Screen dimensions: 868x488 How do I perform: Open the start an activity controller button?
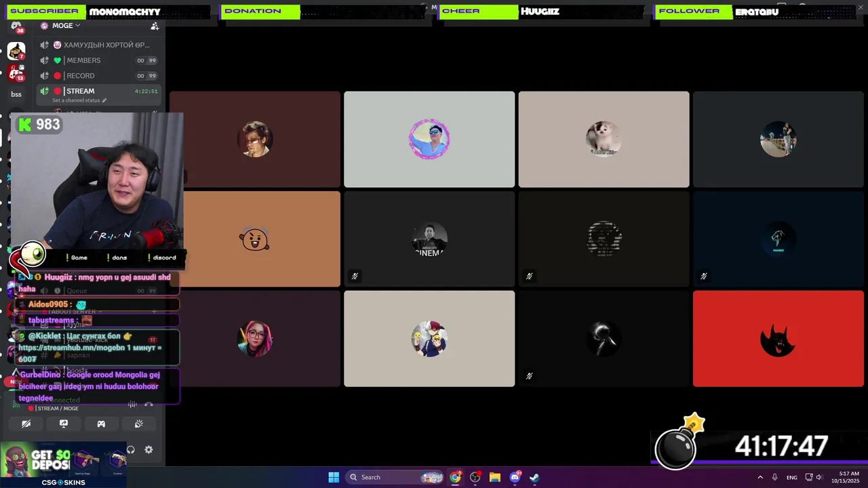101,424
